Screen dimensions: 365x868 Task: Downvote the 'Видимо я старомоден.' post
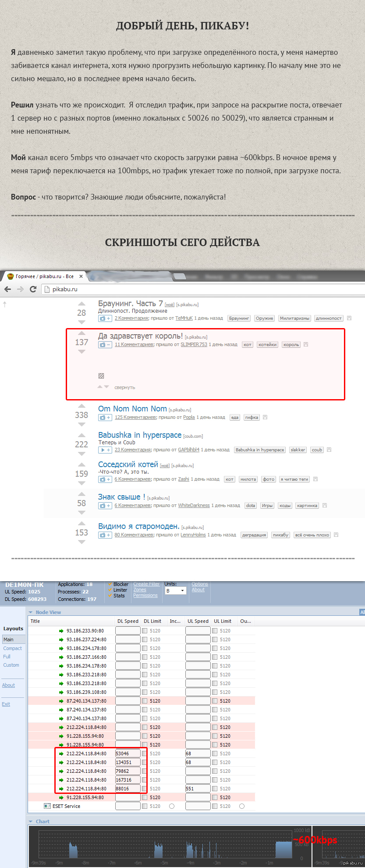[82, 542]
